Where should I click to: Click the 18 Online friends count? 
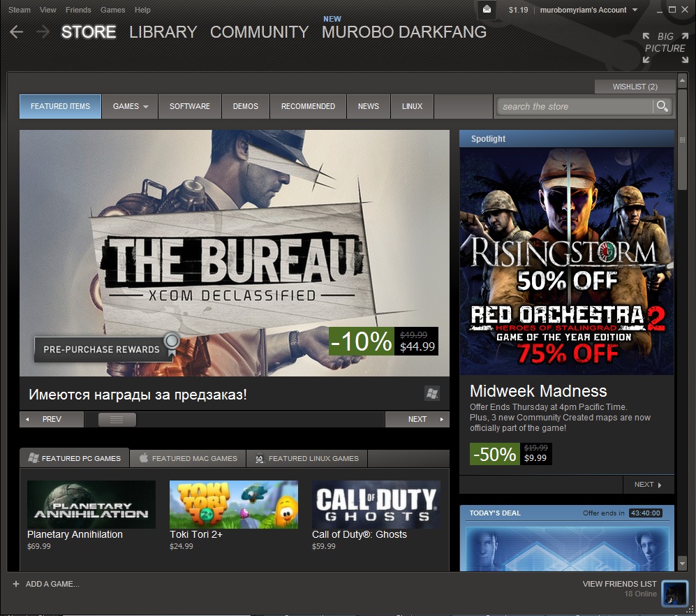point(641,594)
